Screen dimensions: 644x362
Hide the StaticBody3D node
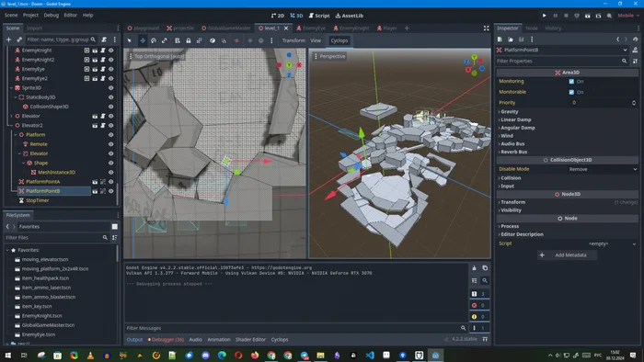click(x=111, y=97)
